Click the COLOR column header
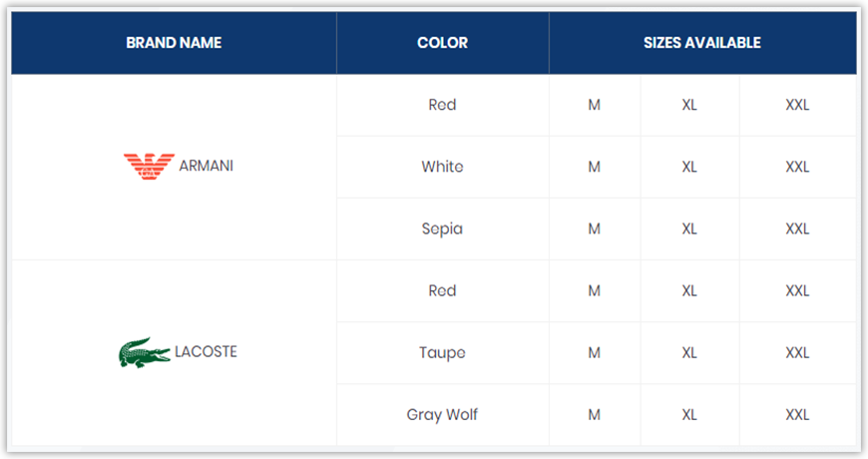Viewport: 868px width, 459px height. pos(442,43)
